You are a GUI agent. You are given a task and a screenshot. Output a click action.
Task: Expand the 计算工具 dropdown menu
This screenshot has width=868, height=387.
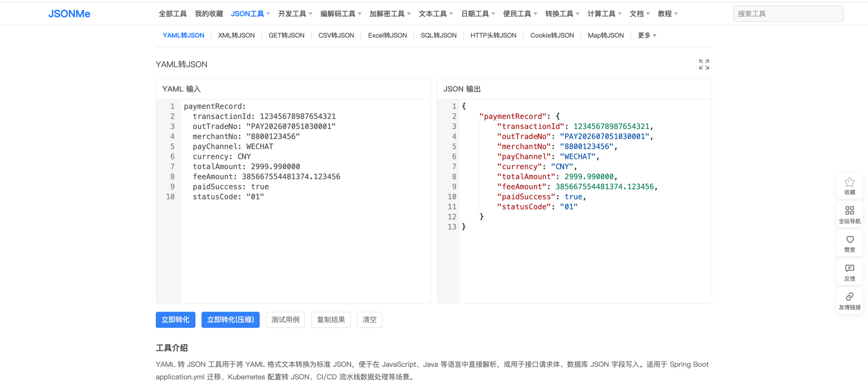605,14
